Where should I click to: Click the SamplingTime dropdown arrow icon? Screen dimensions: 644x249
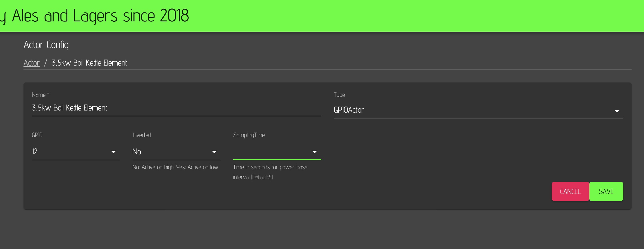(x=314, y=152)
